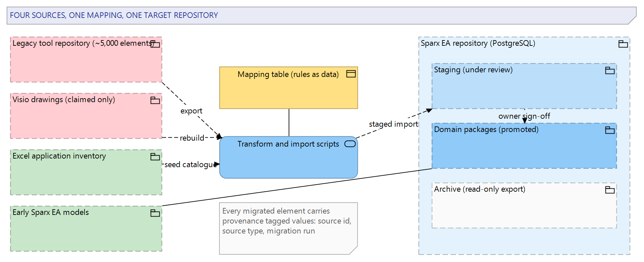Click the 'owner sign-off' connector label
The image size is (644, 262).
[524, 116]
